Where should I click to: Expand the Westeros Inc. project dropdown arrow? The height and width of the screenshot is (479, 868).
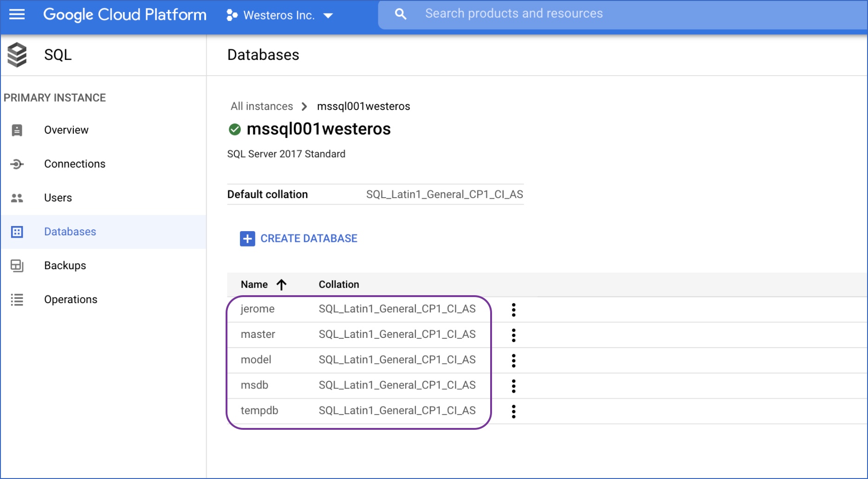point(328,16)
